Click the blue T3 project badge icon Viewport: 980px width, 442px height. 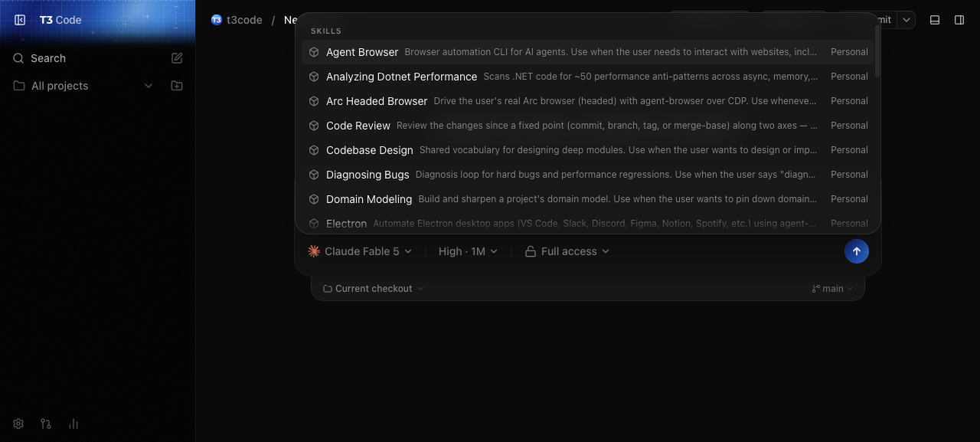click(217, 20)
